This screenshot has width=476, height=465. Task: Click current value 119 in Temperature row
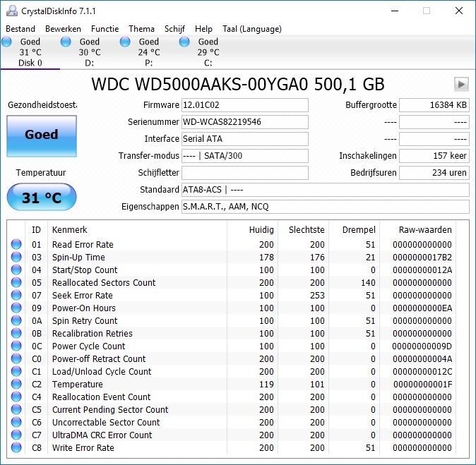pyautogui.click(x=266, y=385)
